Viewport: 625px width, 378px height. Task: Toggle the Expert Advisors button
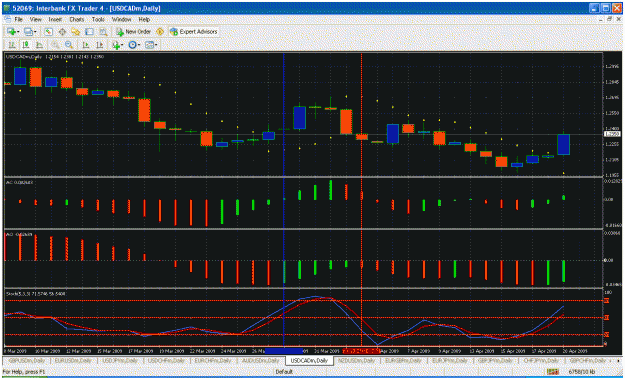point(193,32)
